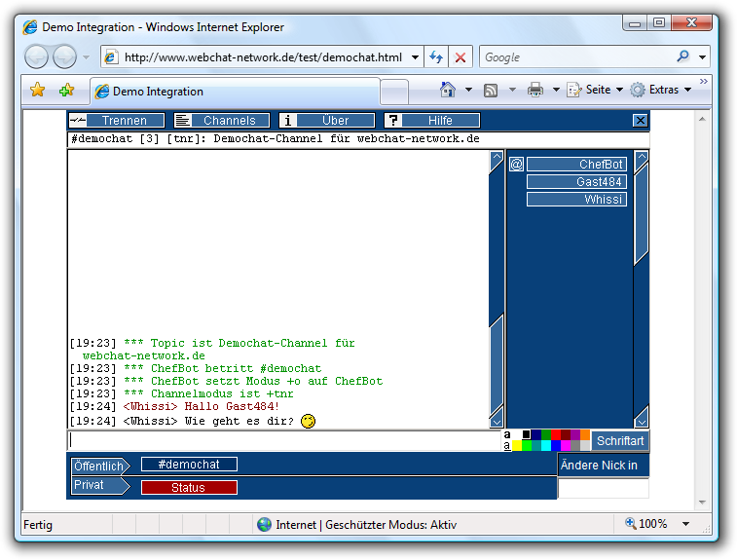Open the search provider dropdown arrow
Screen dimensions: 737x560
[x=702, y=57]
